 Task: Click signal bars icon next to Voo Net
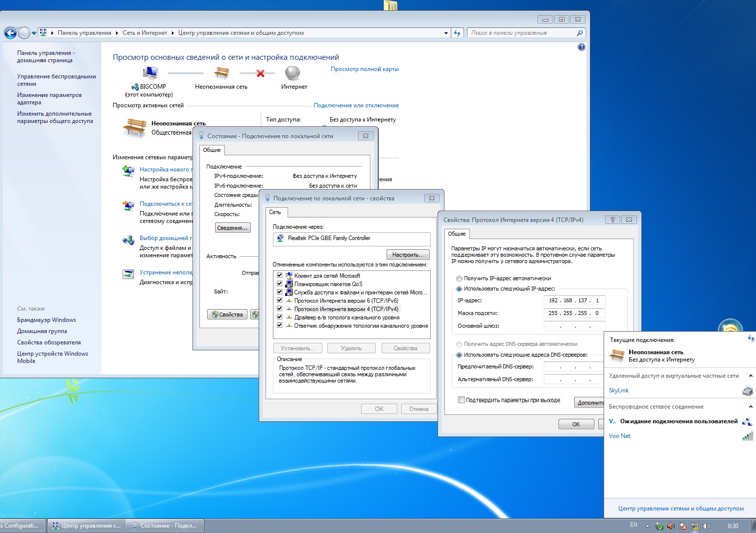point(747,436)
